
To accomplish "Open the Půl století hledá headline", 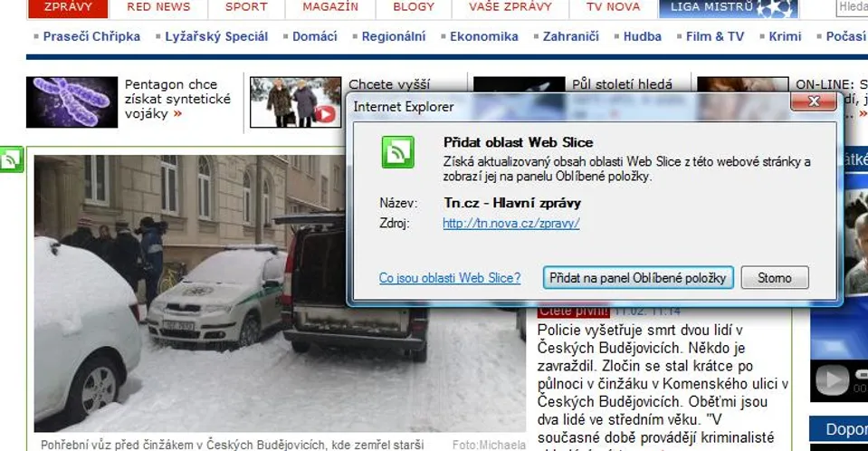I will (622, 85).
